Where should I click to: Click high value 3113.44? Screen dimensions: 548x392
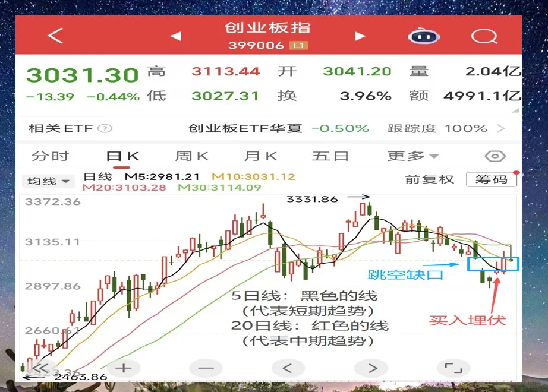coord(226,72)
